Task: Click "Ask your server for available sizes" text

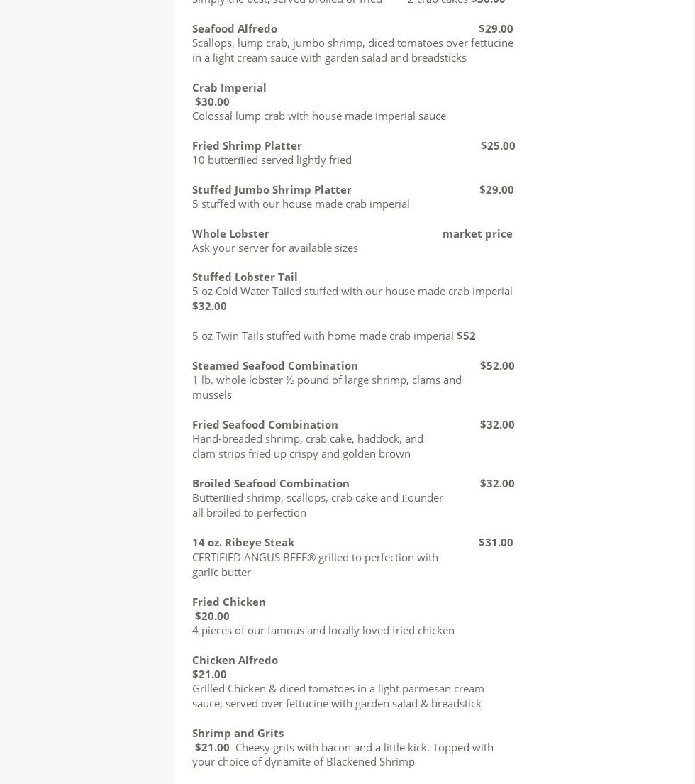Action: (275, 248)
